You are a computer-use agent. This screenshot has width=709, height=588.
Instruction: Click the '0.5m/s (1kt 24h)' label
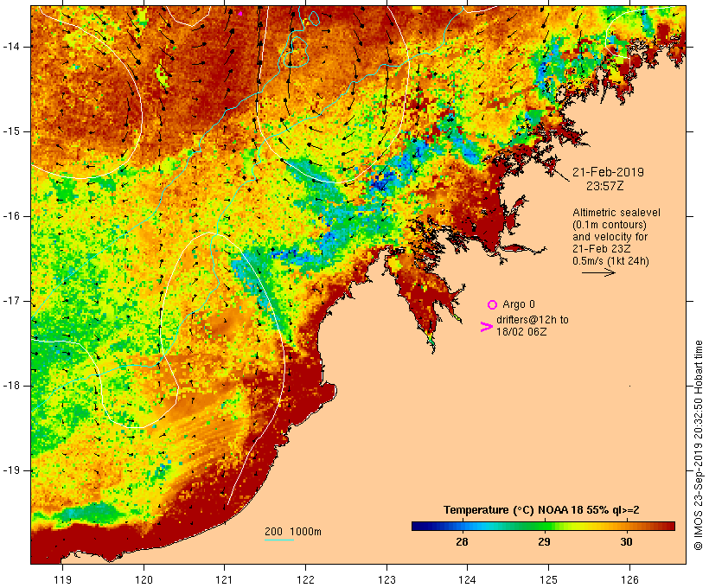[x=610, y=261]
